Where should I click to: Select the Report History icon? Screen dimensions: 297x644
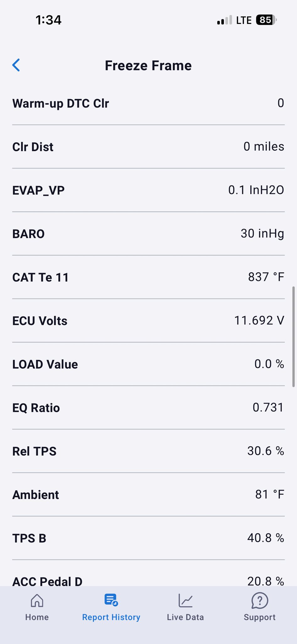click(111, 600)
